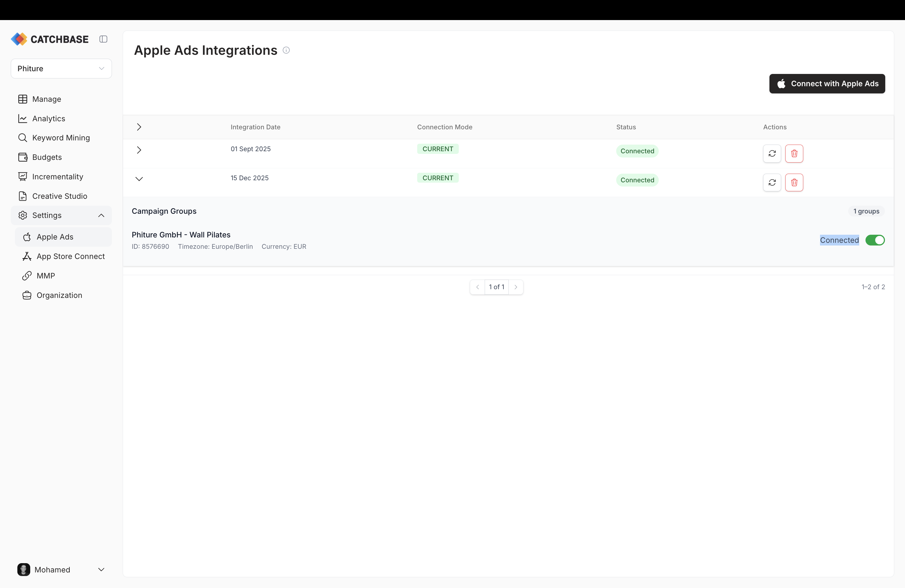Open Creative Studio from the sidebar
Viewport: 905px width, 588px height.
(60, 196)
